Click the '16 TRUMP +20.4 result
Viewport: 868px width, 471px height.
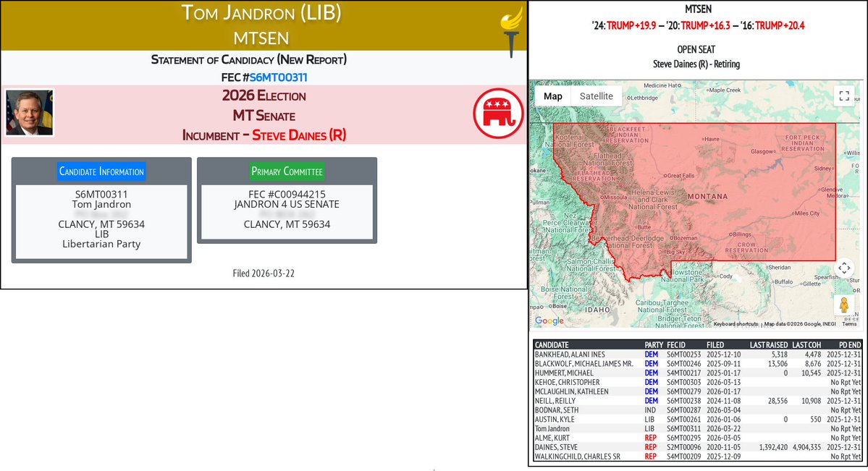coord(773,25)
